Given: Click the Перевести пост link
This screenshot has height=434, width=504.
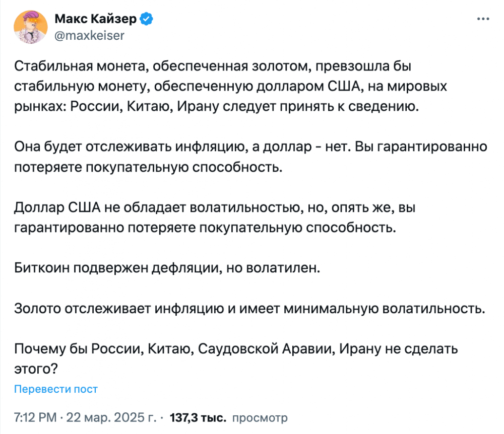Looking at the screenshot, I should (55, 389).
